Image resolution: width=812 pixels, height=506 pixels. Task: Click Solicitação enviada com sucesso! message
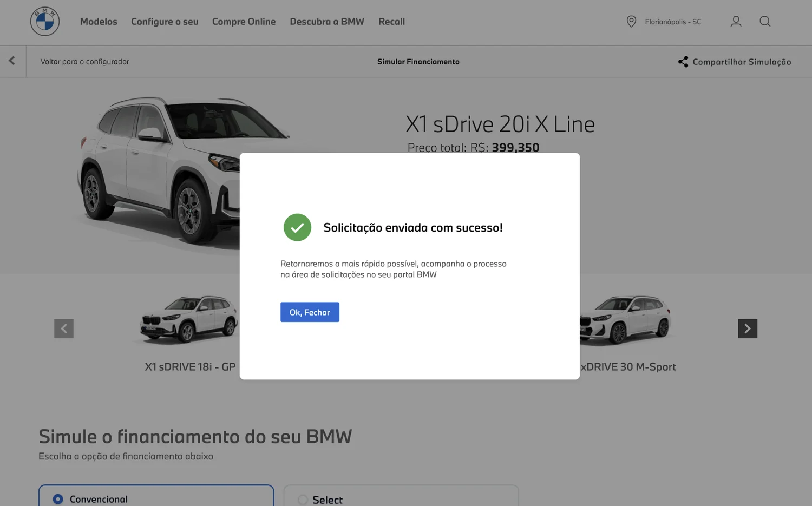(x=413, y=228)
